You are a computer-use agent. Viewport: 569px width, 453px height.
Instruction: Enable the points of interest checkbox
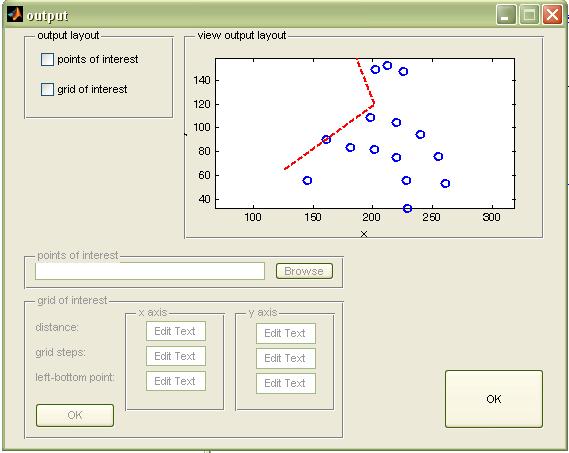coord(48,59)
